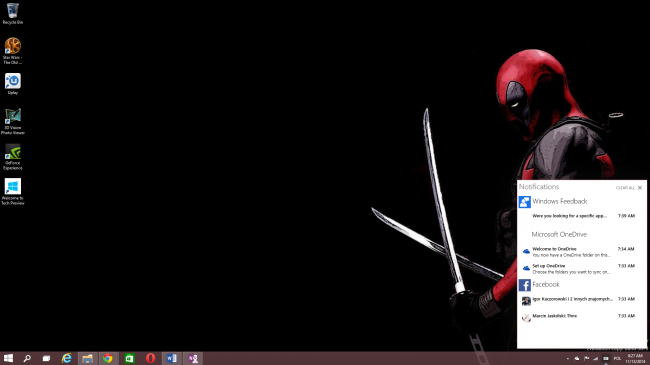
Task: Click the Set up OneDrive cloud icon
Action: pos(526,268)
